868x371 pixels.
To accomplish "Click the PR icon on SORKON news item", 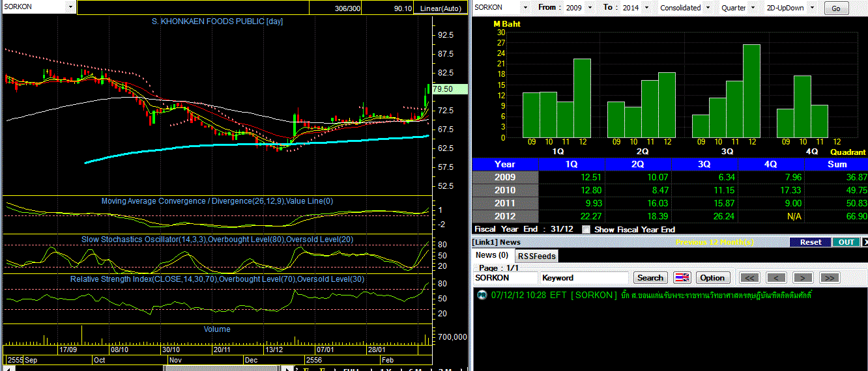I will point(482,295).
